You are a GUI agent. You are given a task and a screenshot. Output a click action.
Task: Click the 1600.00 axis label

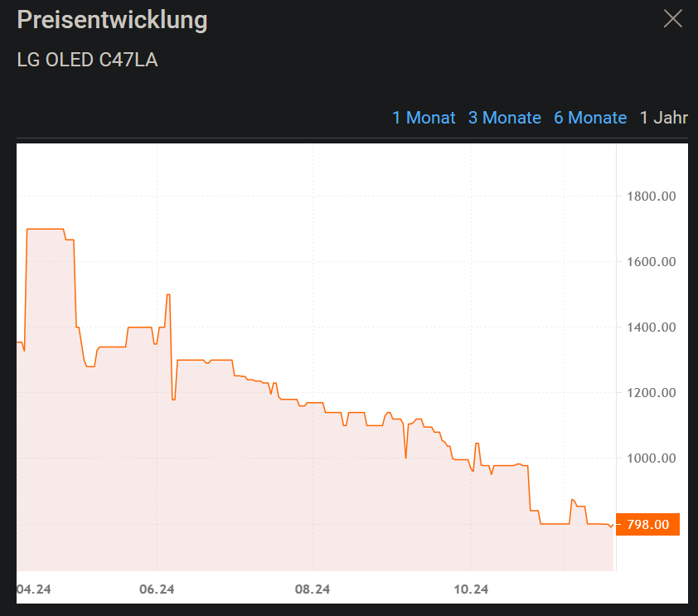[652, 262]
